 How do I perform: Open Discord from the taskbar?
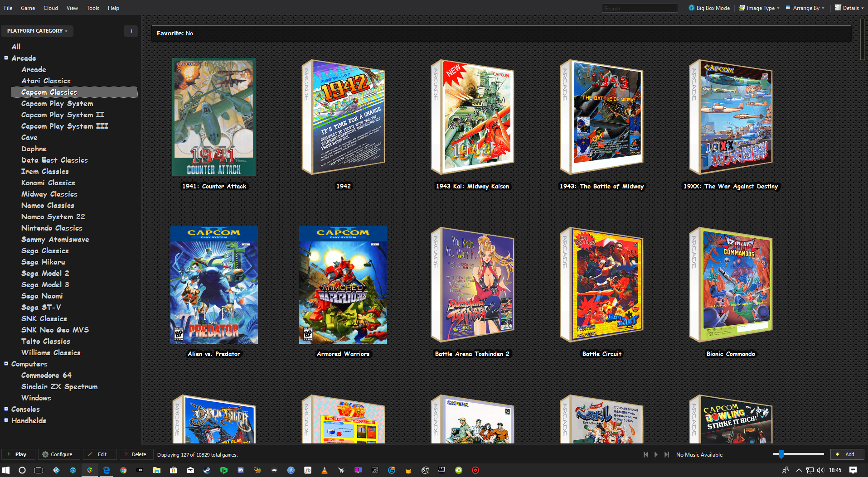click(241, 470)
